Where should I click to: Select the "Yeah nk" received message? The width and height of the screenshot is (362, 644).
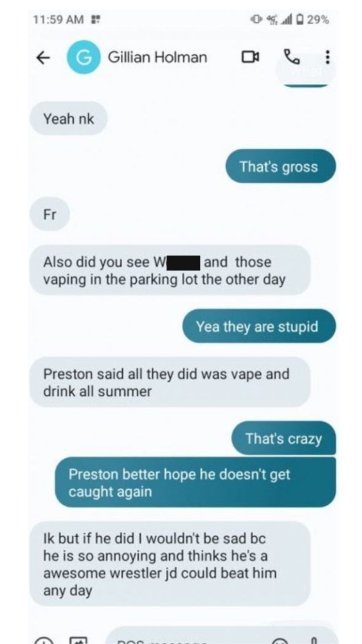click(x=68, y=119)
